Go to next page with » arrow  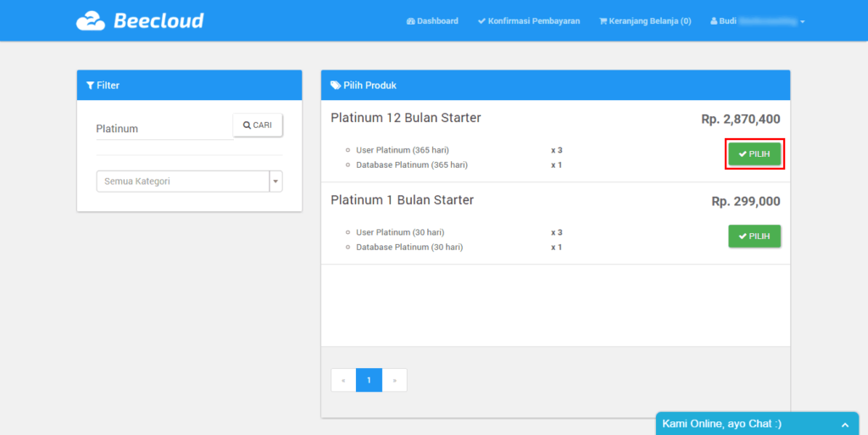(395, 380)
